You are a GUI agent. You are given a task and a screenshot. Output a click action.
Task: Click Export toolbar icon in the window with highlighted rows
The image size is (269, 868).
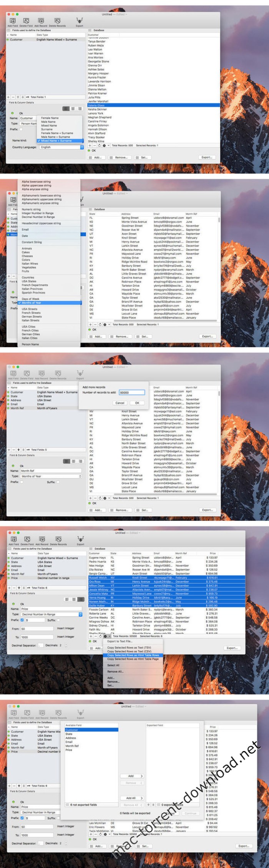click(80, 540)
